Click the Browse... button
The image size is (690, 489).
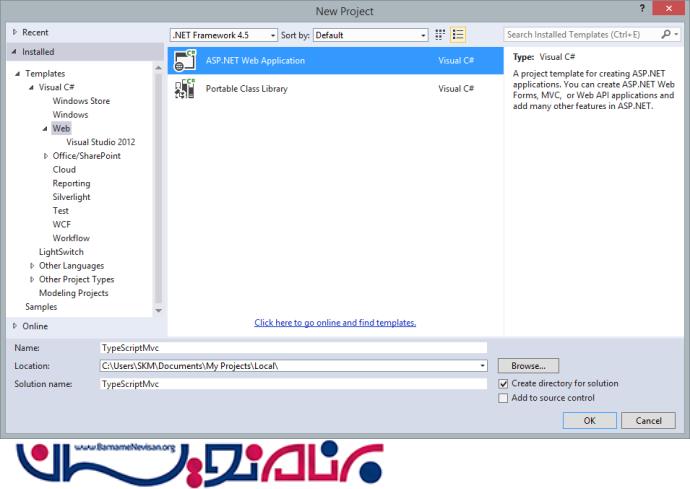(x=528, y=366)
